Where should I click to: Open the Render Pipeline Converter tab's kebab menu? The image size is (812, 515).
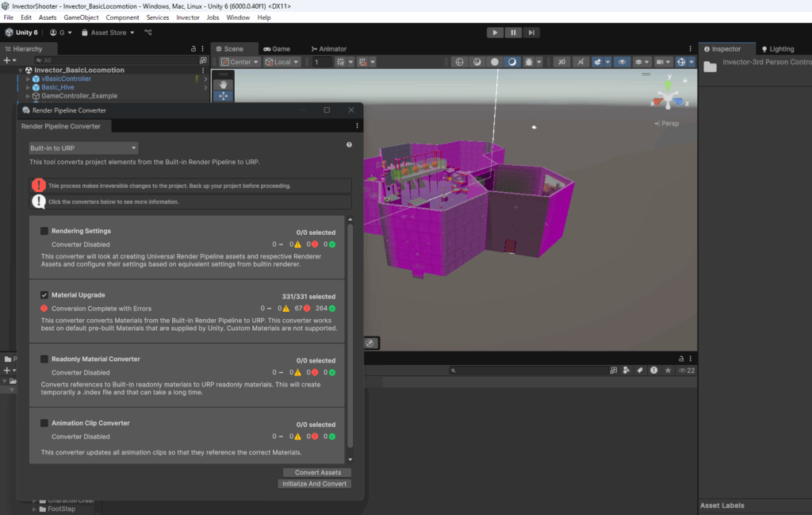point(357,126)
